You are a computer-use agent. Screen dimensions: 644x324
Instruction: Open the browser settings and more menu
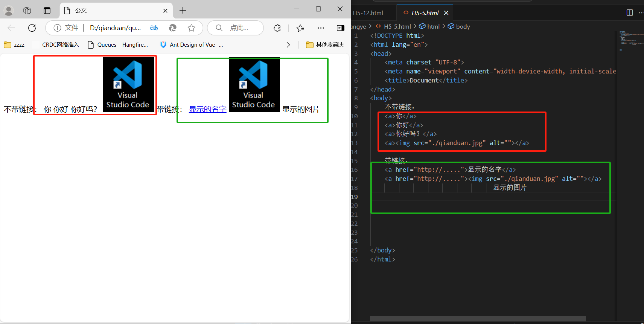(321, 28)
